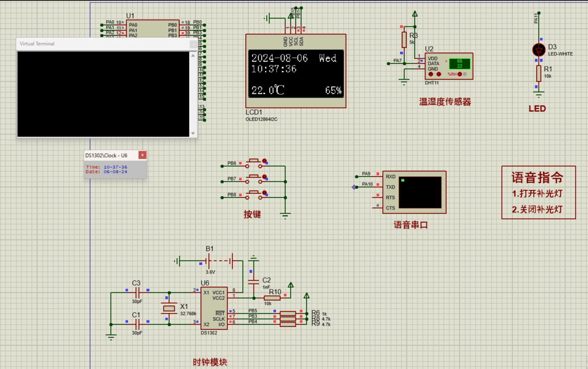
Task: Select the D3 white LED symbol
Action: pyautogui.click(x=539, y=50)
